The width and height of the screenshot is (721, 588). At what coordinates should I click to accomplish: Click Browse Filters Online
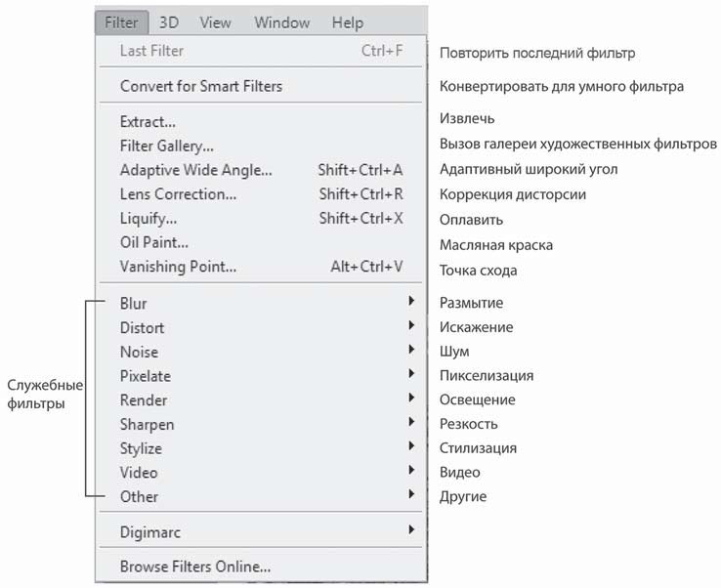pos(195,566)
